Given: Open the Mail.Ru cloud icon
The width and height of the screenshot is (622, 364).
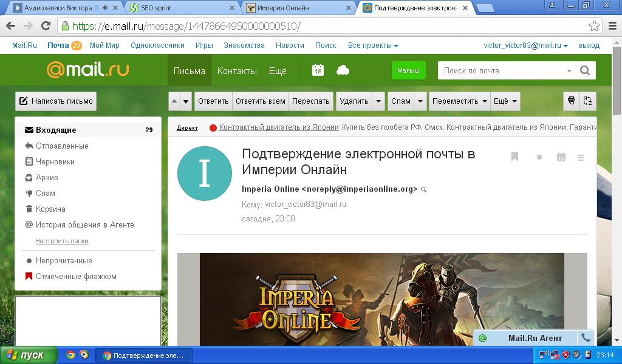Looking at the screenshot, I should 343,70.
